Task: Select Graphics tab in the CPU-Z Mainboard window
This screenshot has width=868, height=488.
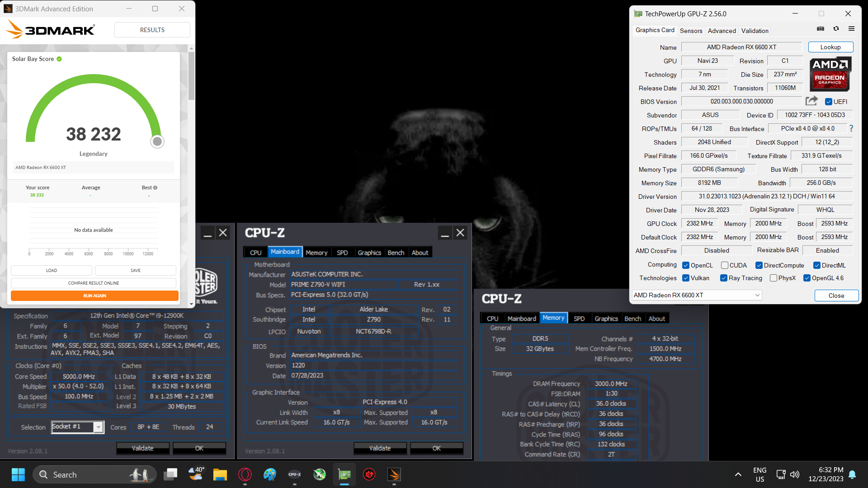Action: coord(369,253)
